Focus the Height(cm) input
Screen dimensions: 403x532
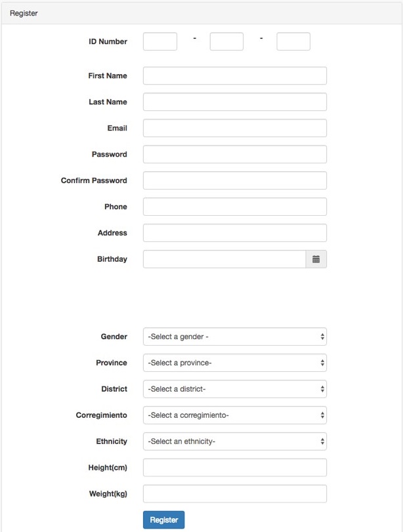pyautogui.click(x=235, y=468)
